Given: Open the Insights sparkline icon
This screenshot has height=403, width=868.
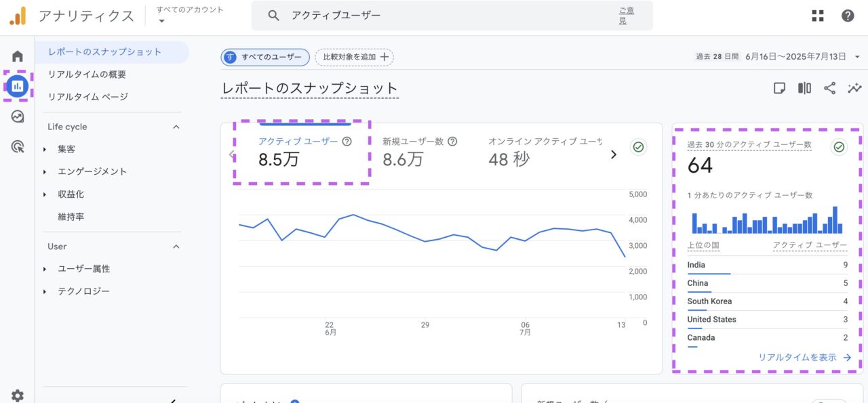Looking at the screenshot, I should (854, 88).
